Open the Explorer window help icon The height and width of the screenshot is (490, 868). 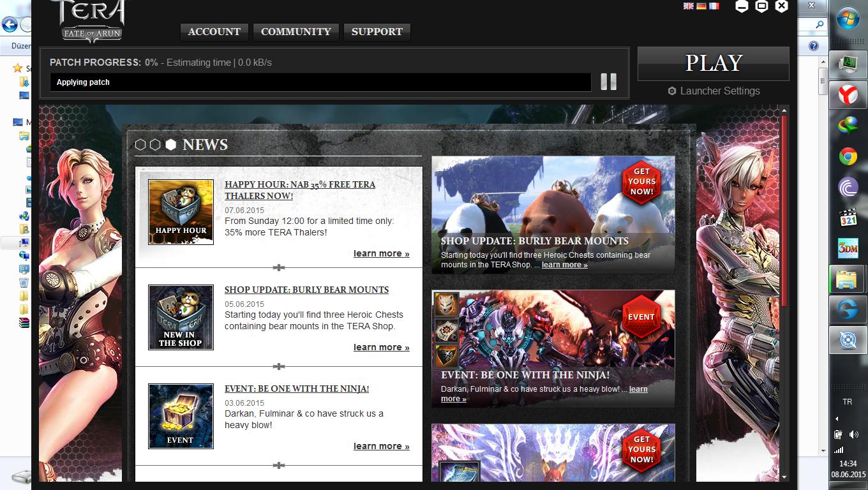pos(814,46)
